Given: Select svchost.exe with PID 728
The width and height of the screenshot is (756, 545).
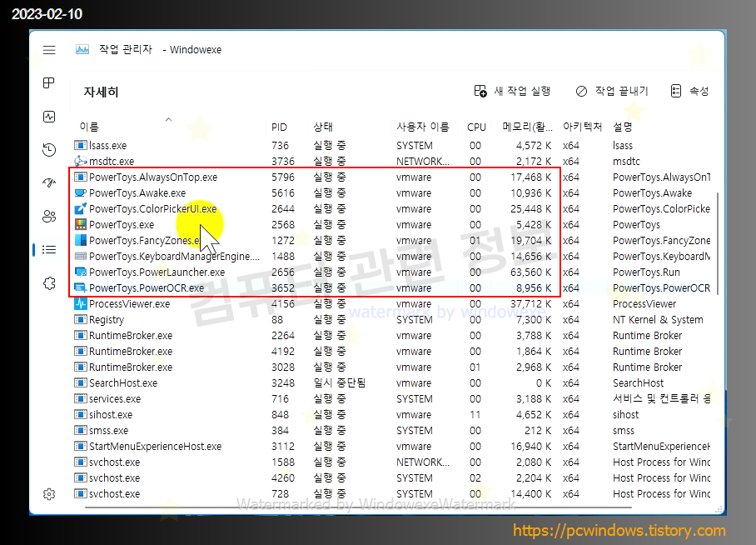Looking at the screenshot, I should pyautogui.click(x=115, y=494).
